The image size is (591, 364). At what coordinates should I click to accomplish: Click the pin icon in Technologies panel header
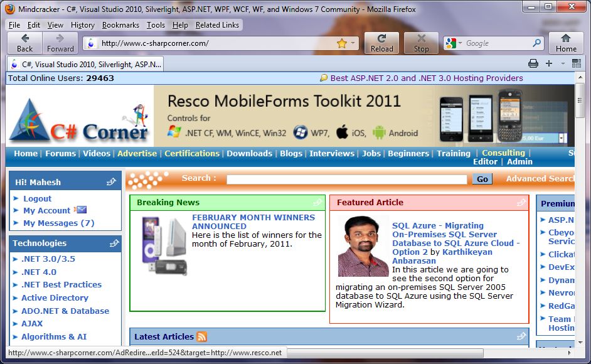[x=114, y=244]
